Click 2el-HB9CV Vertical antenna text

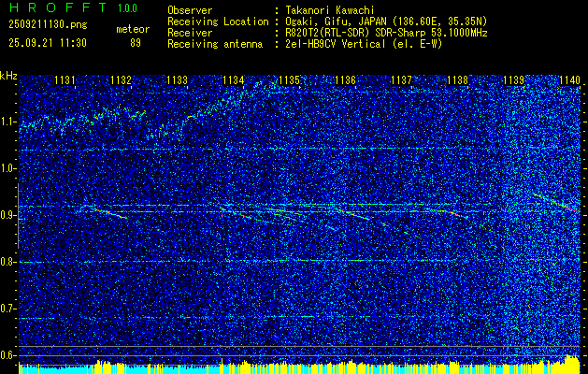click(364, 44)
